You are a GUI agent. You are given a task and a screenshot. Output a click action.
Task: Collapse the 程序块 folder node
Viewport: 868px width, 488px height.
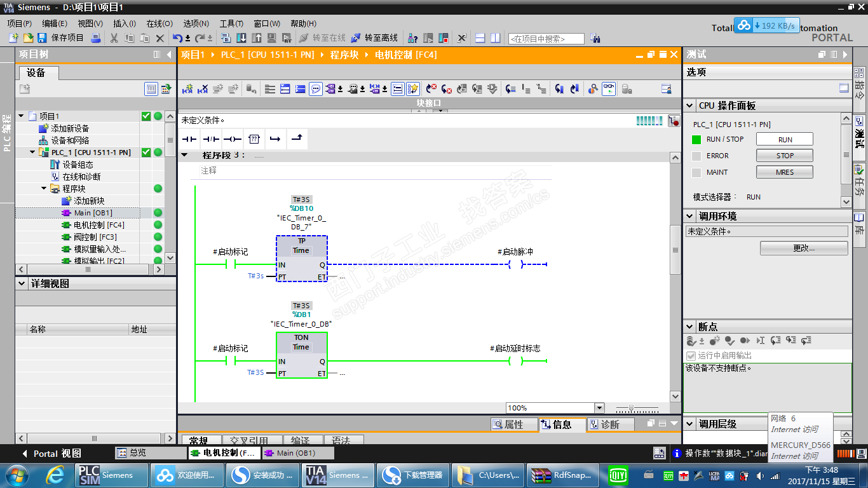(44, 189)
